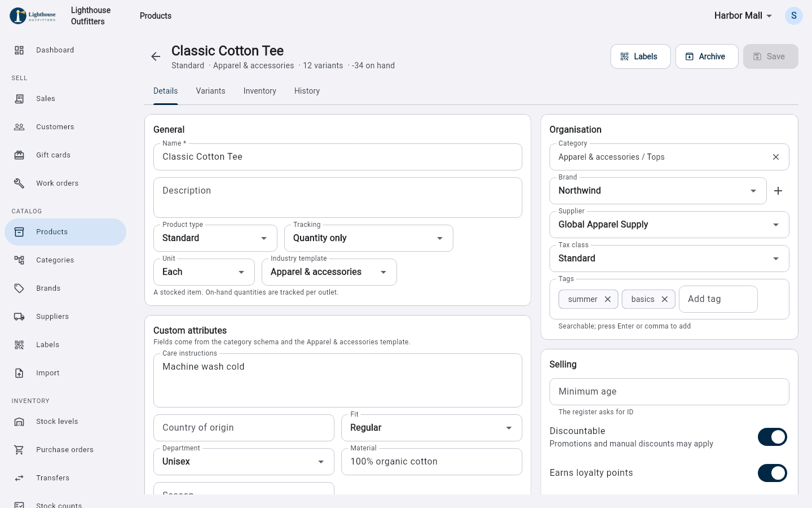The width and height of the screenshot is (812, 508).
Task: Open Purchase orders cart icon
Action: (19, 450)
